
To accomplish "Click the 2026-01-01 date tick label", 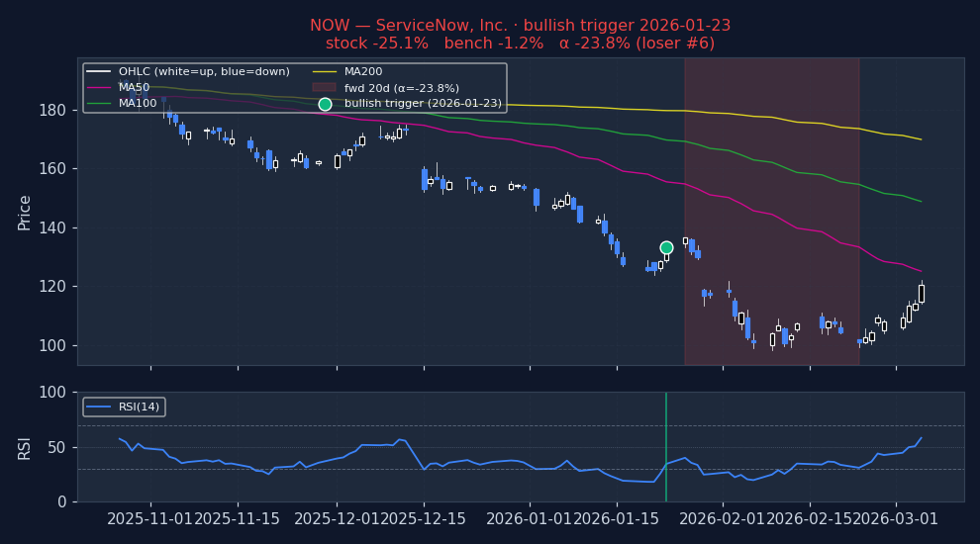I will 530,519.
